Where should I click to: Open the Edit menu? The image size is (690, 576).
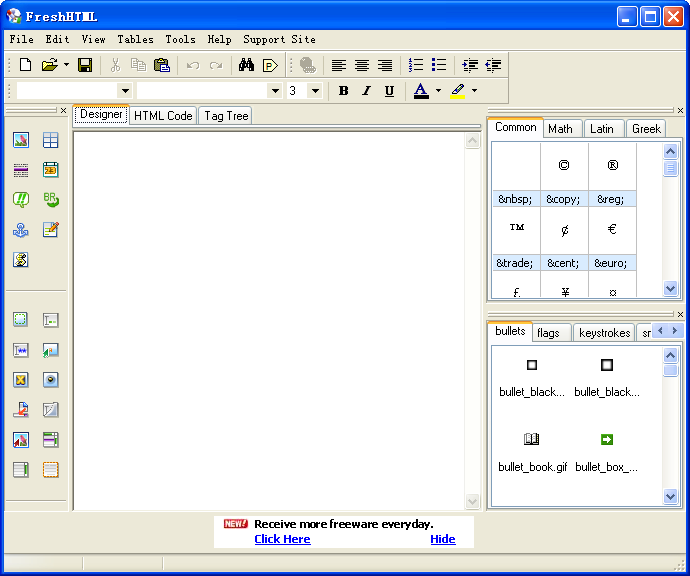(57, 39)
